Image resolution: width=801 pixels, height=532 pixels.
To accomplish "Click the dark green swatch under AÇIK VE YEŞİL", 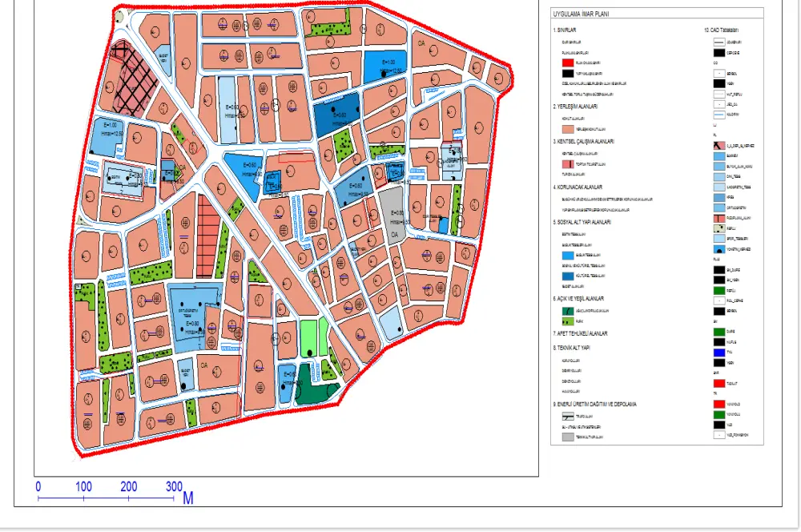I will [568, 311].
